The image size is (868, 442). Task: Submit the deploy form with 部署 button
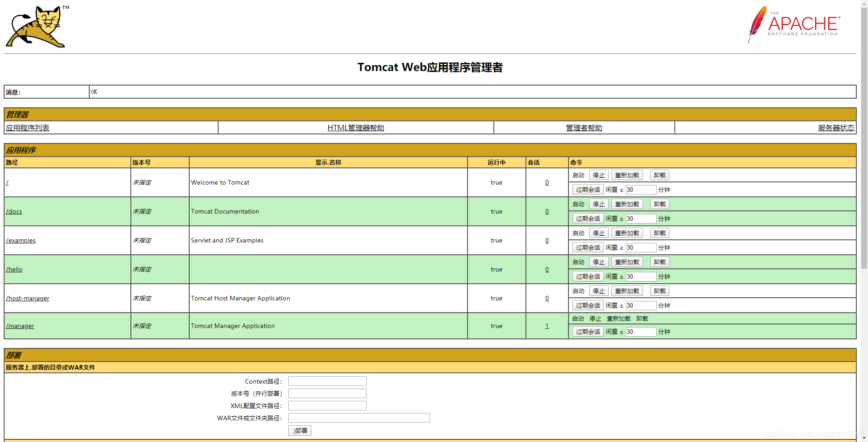click(x=300, y=431)
